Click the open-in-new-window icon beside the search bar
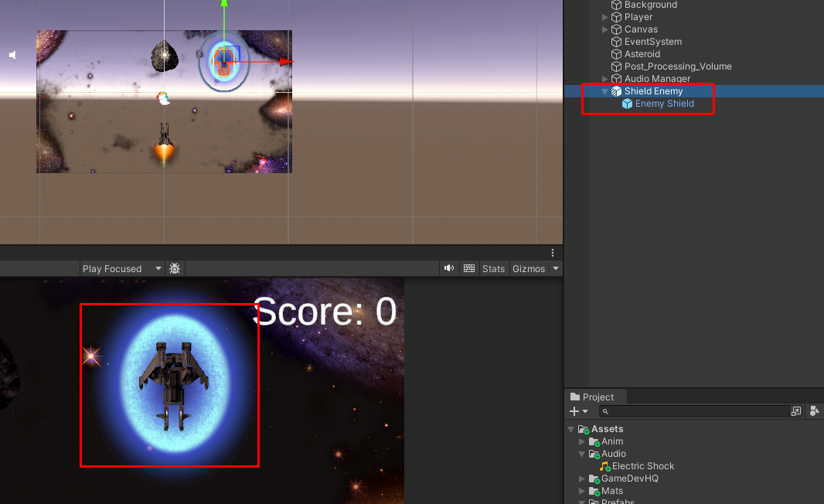 (795, 410)
